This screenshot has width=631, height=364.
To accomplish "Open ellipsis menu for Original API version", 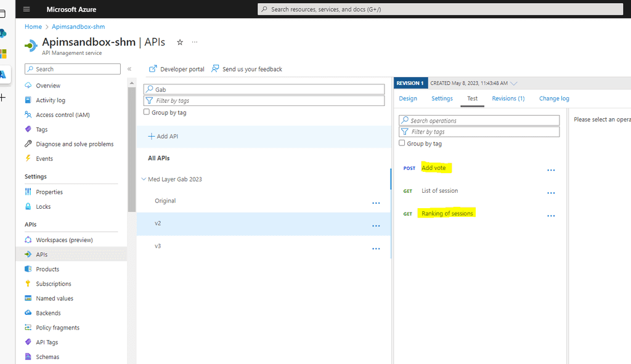I will coord(376,203).
